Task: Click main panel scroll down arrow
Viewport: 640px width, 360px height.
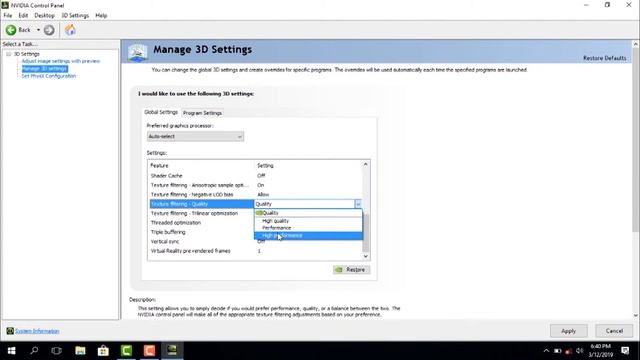Action: point(636,316)
